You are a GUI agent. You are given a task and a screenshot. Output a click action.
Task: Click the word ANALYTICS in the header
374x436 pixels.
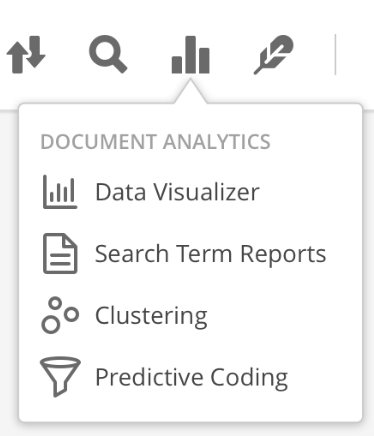coord(217,142)
